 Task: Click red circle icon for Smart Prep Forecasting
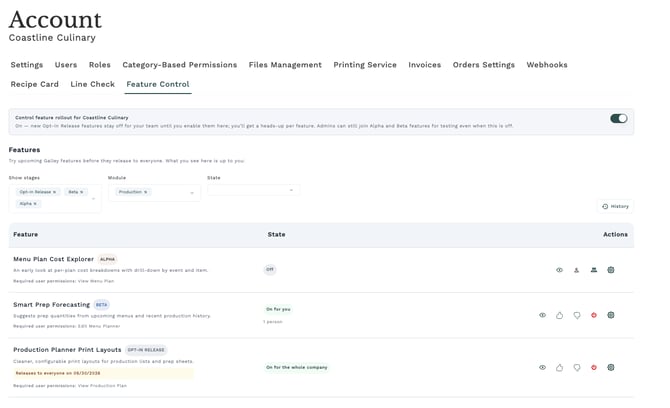coord(594,315)
